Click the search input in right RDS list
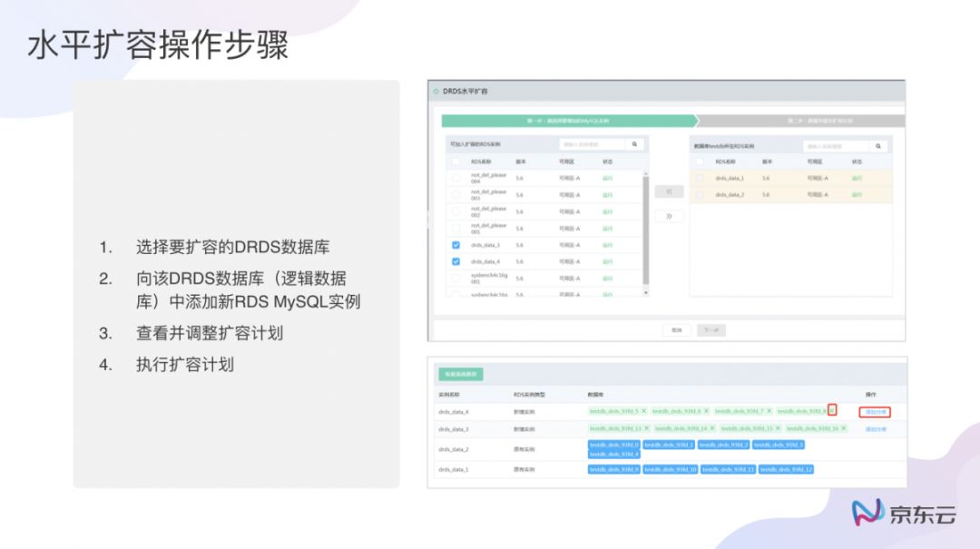 click(837, 146)
